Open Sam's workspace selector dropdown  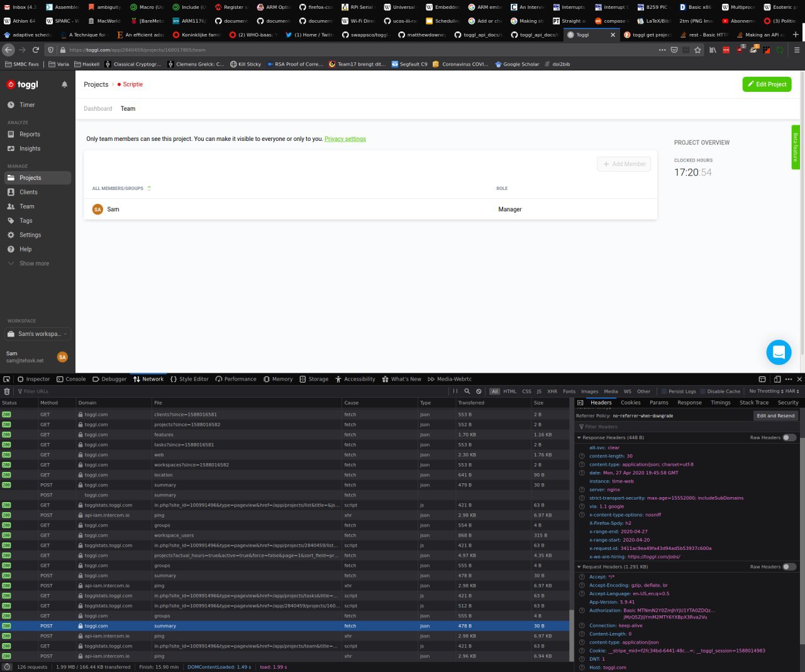click(38, 334)
